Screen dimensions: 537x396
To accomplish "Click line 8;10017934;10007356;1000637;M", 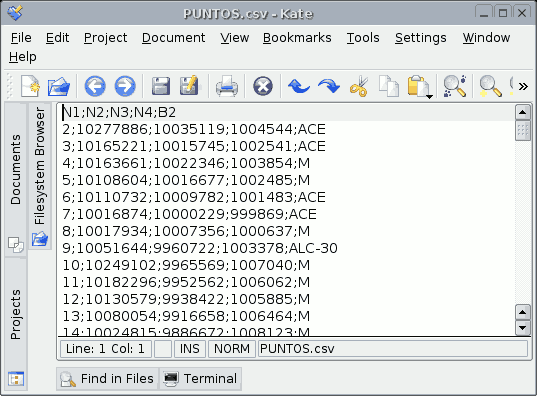I will [x=186, y=231].
